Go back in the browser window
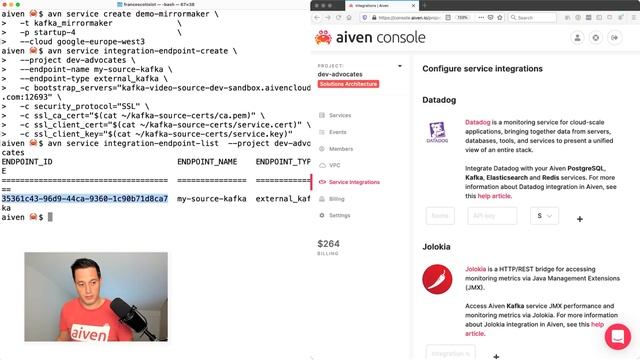Screen dimensions: 640x360 317,18
